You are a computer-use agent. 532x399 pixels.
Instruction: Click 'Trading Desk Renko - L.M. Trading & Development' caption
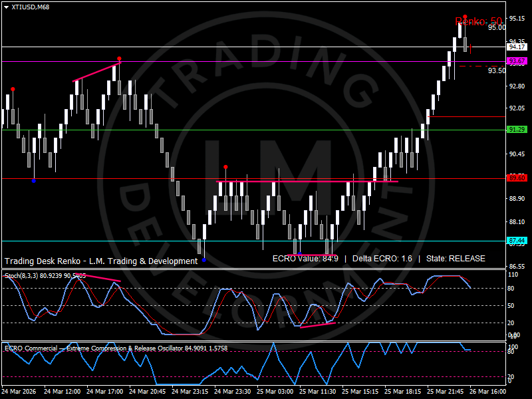[101, 261]
